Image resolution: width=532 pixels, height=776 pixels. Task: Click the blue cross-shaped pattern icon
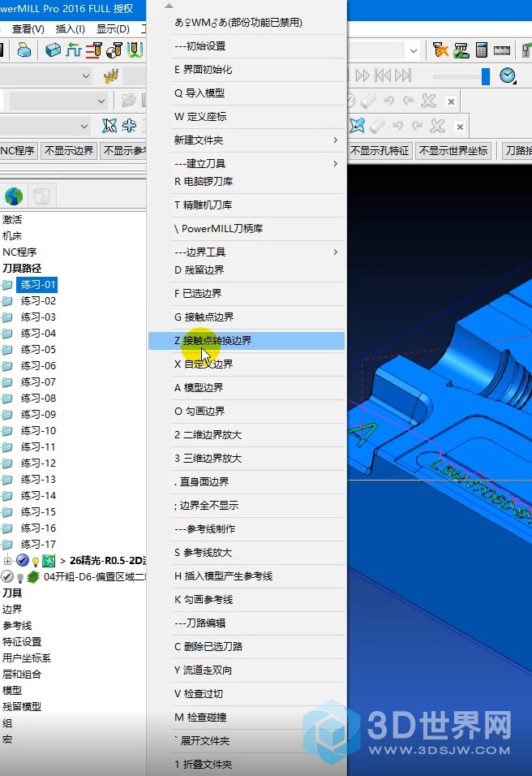129,126
